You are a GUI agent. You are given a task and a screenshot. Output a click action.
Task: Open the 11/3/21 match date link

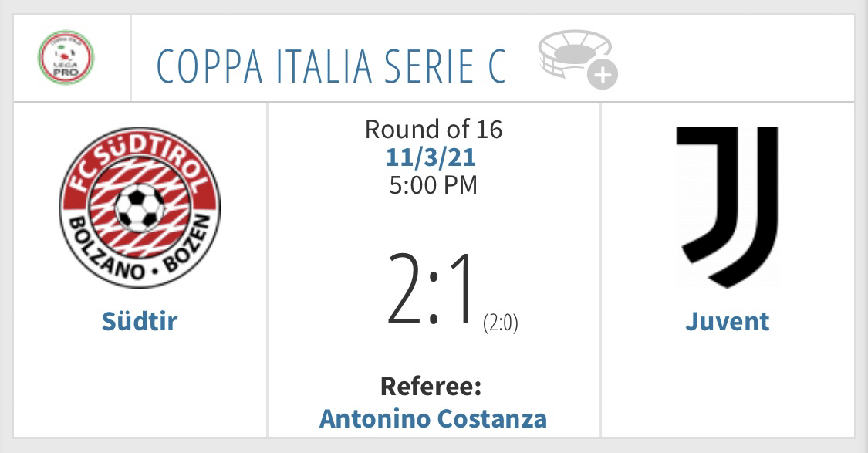click(x=431, y=157)
